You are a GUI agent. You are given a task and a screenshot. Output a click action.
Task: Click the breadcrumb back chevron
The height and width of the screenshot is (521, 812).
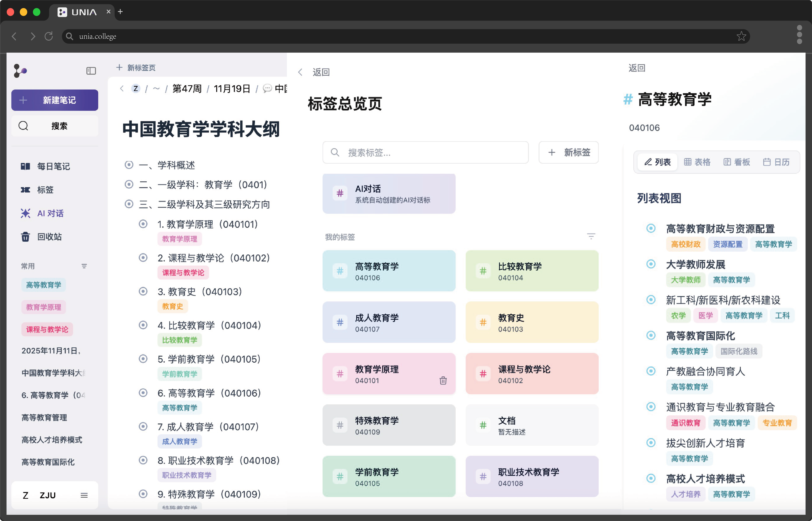tap(122, 89)
